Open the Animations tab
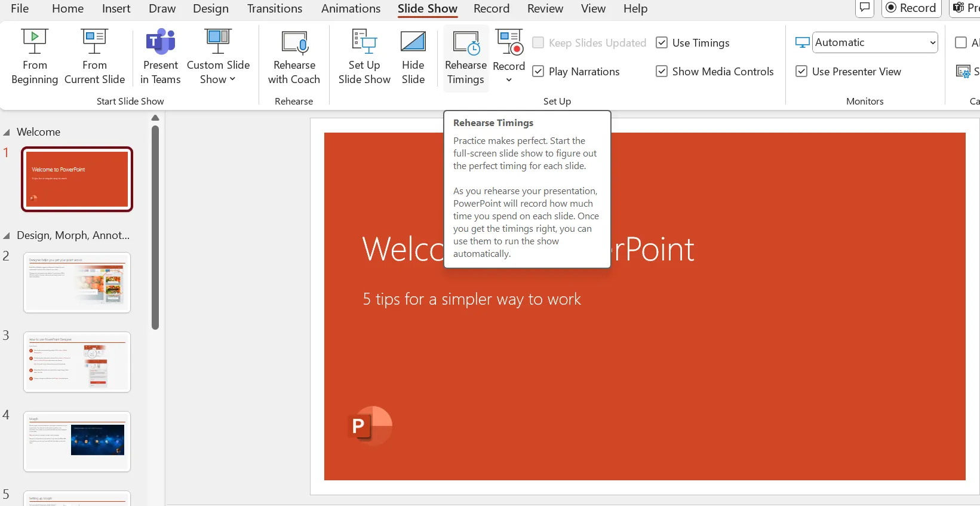This screenshot has height=506, width=980. pos(351,8)
